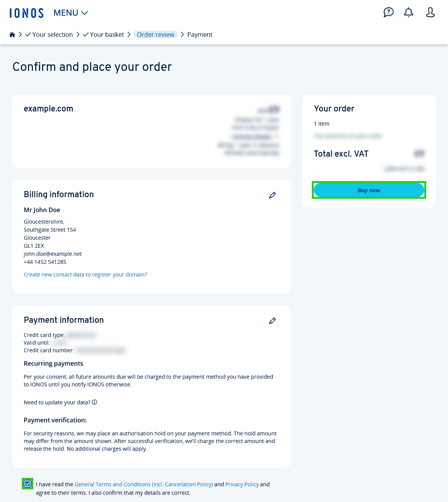
Task: Open the Privacy Policy link
Action: tap(242, 484)
